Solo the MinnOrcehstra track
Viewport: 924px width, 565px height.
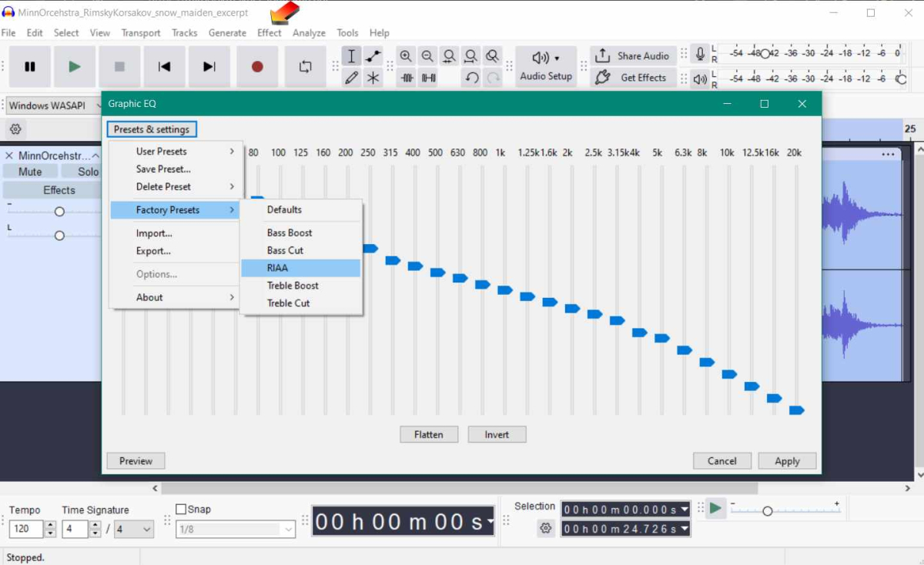[89, 172]
